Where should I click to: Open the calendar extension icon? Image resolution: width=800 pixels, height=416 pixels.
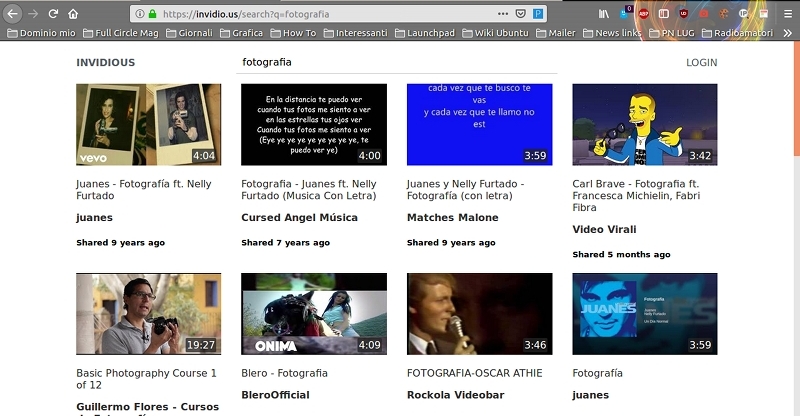pyautogui.click(x=764, y=14)
